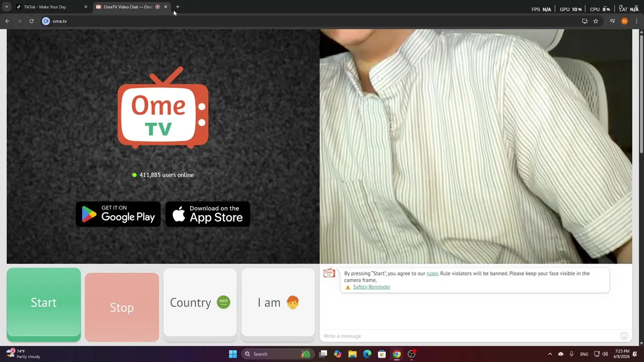
Task: Open the rules link in the chat notice
Action: pyautogui.click(x=432, y=274)
